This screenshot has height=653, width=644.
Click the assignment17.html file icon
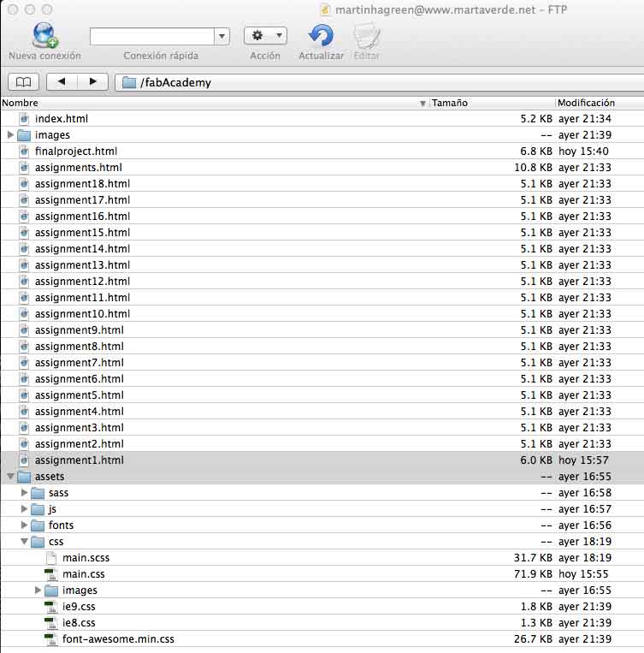point(24,200)
